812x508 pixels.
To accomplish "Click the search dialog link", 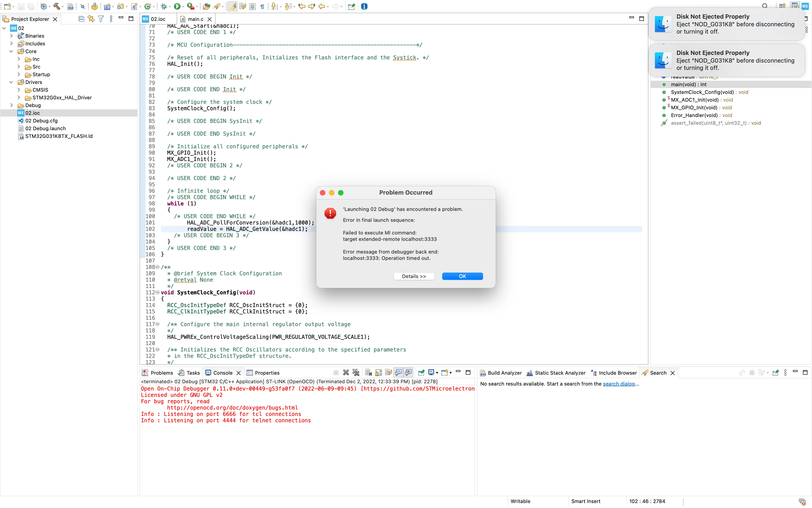I will point(619,384).
